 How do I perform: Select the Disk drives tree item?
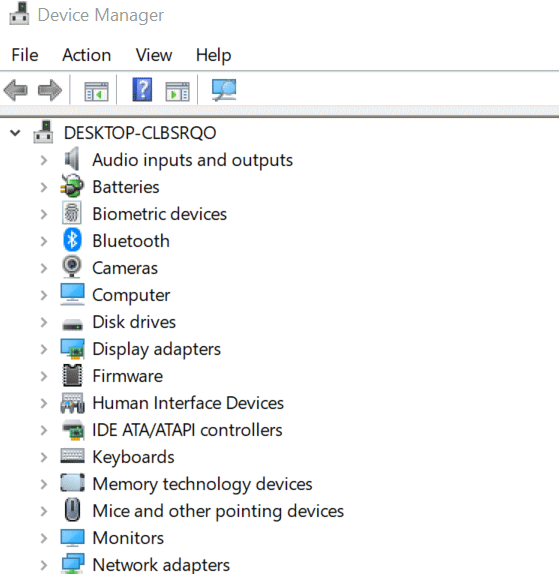(134, 322)
